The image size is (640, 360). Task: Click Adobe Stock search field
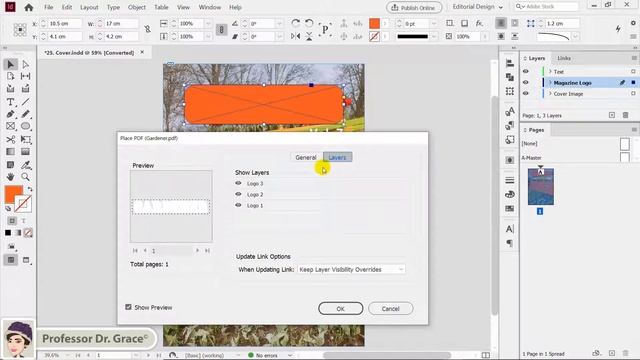coord(546,7)
